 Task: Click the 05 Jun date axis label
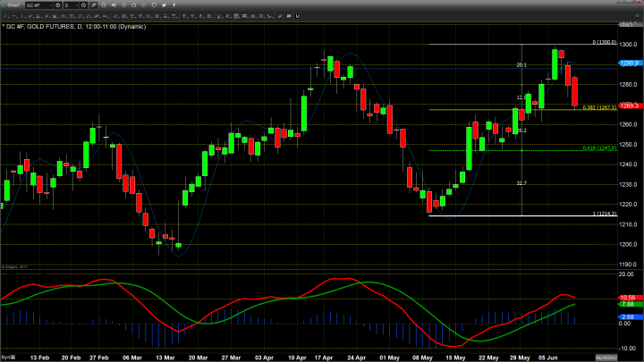[548, 358]
